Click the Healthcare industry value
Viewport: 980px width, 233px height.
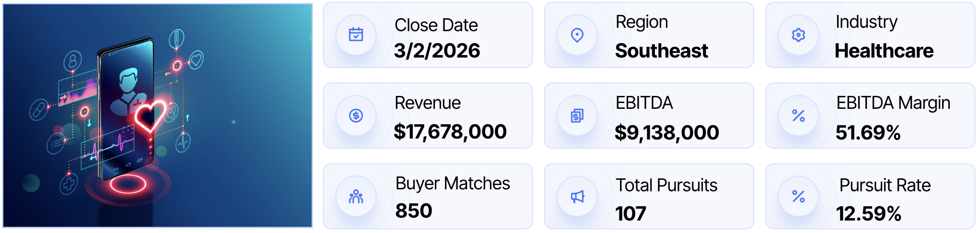884,51
